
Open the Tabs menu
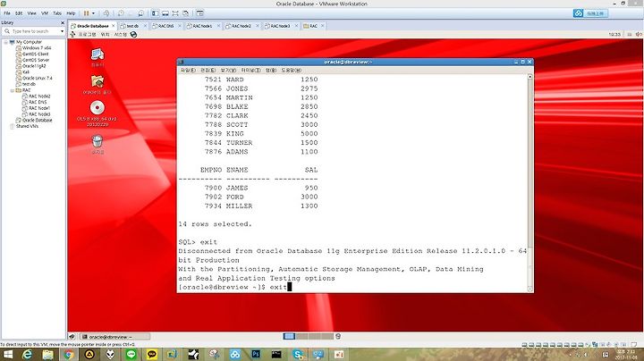57,13
